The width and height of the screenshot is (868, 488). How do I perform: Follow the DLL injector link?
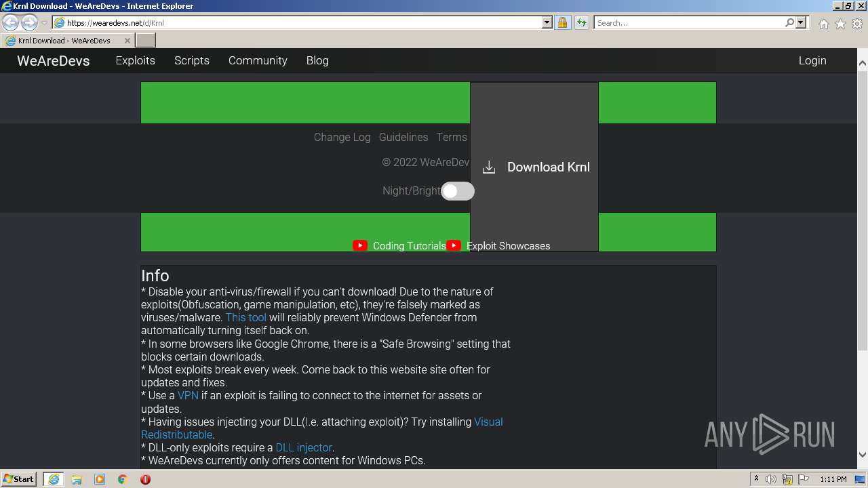pos(304,447)
